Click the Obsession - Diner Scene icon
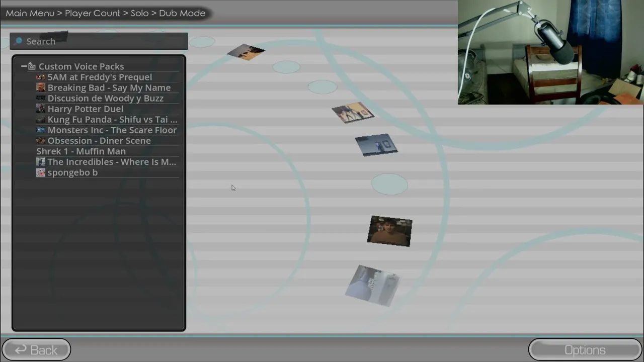Image resolution: width=644 pixels, height=362 pixels. pos(41,140)
